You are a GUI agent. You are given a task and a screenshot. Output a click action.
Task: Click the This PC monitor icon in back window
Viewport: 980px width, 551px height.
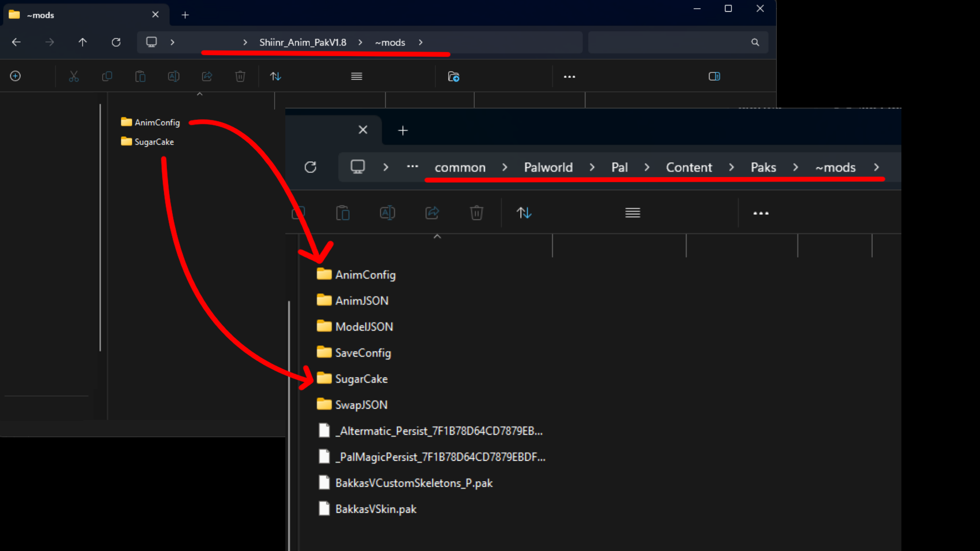(152, 42)
